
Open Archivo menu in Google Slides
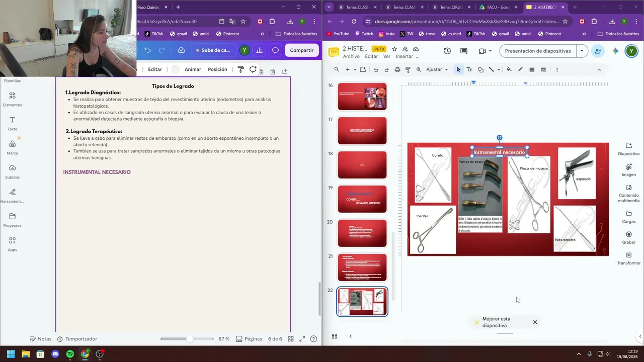(351, 56)
